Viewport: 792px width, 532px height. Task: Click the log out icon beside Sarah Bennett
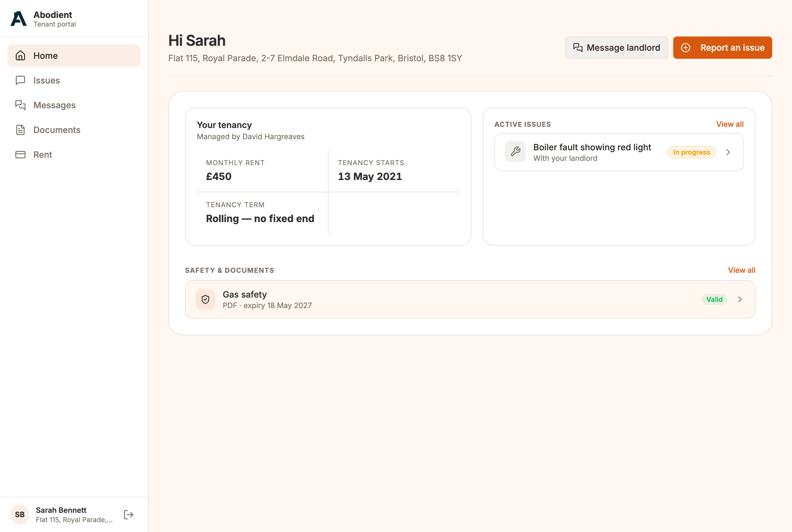click(x=129, y=514)
